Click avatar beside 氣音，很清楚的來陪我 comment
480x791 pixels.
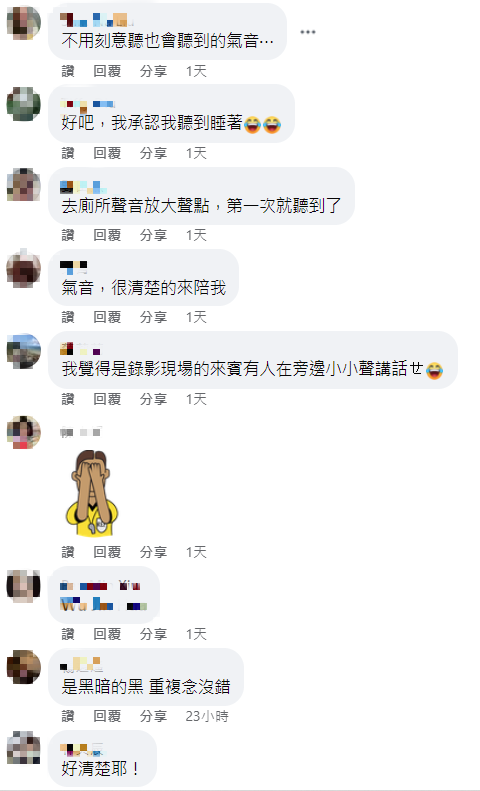click(24, 268)
